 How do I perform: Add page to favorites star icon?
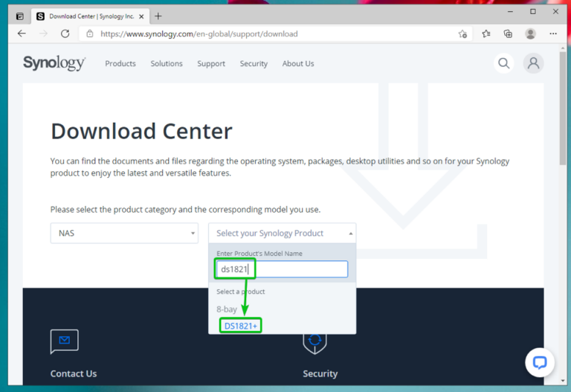(x=462, y=34)
